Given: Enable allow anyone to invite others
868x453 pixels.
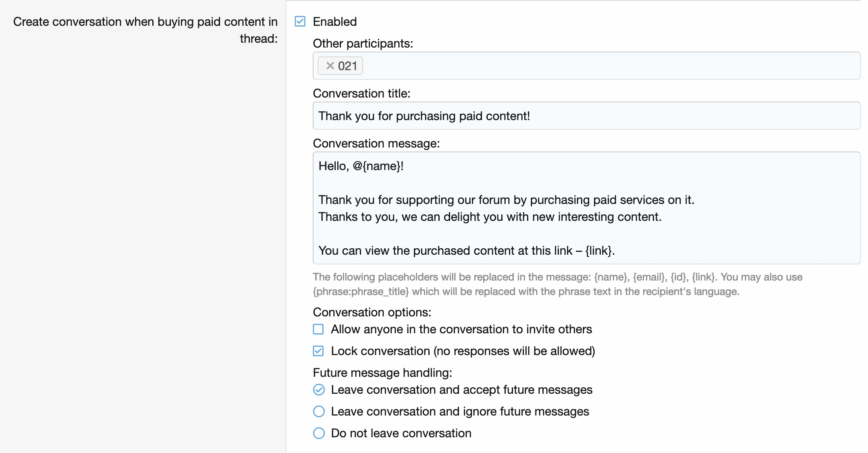Looking at the screenshot, I should pos(318,329).
